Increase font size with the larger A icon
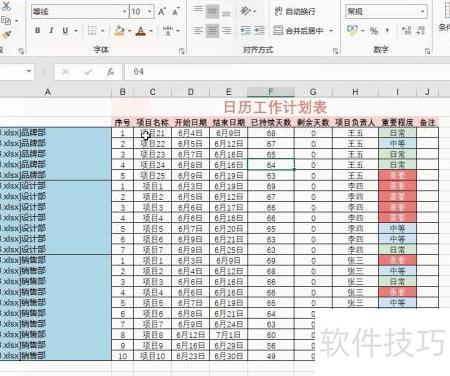Image resolution: width=450 pixels, height=376 pixels. pos(162,12)
